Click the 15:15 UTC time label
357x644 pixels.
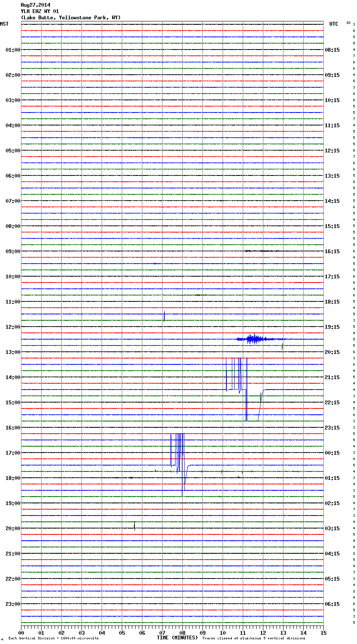pyautogui.click(x=332, y=226)
